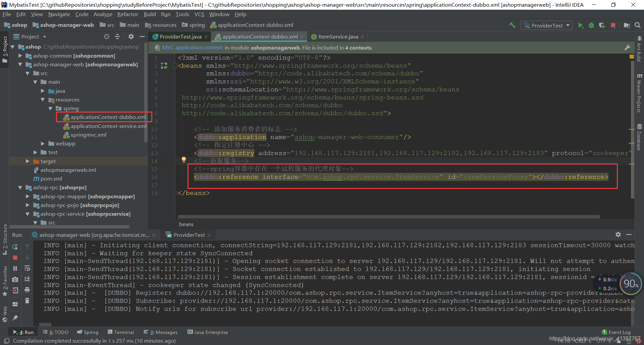
Task: Open the Terminal tool window button
Action: click(121, 332)
